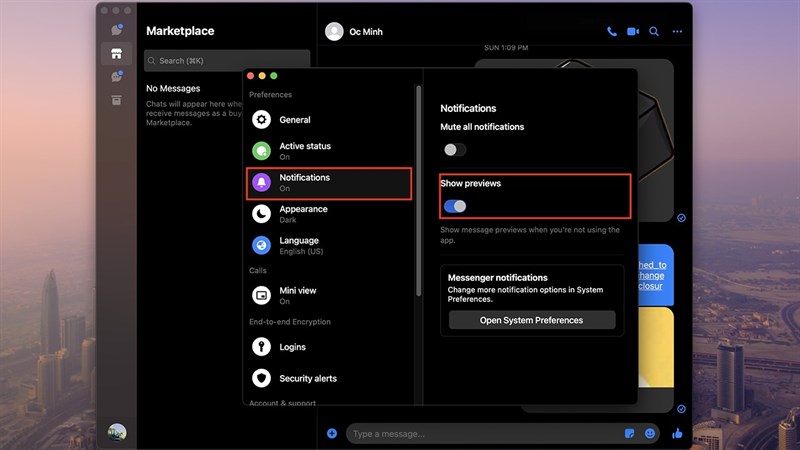Open Security alerts label

(x=308, y=379)
